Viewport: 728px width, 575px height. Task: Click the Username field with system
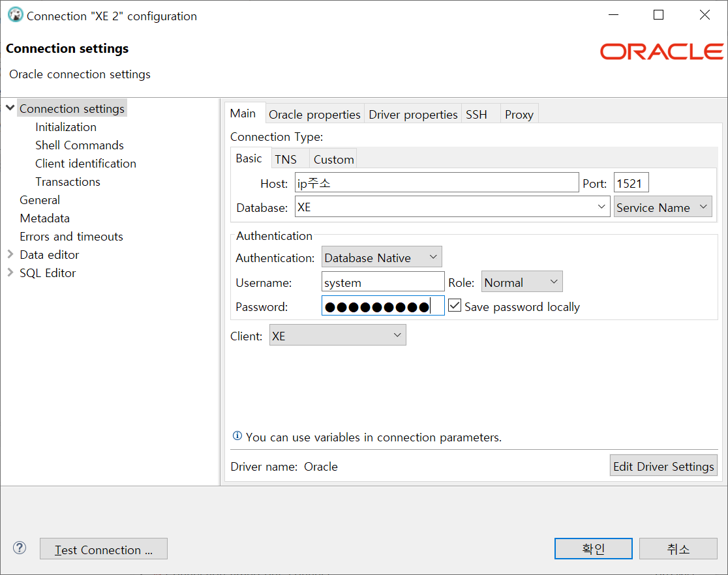click(x=382, y=282)
